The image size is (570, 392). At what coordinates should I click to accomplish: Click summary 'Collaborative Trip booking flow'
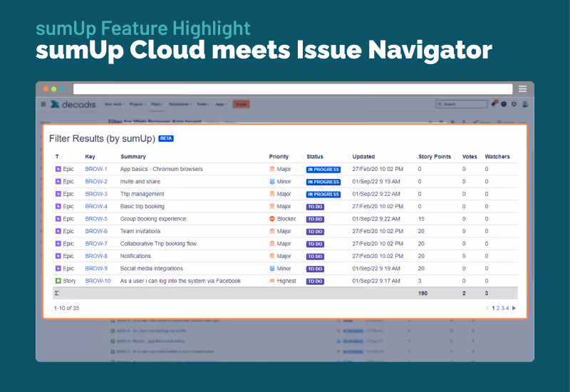pyautogui.click(x=158, y=244)
